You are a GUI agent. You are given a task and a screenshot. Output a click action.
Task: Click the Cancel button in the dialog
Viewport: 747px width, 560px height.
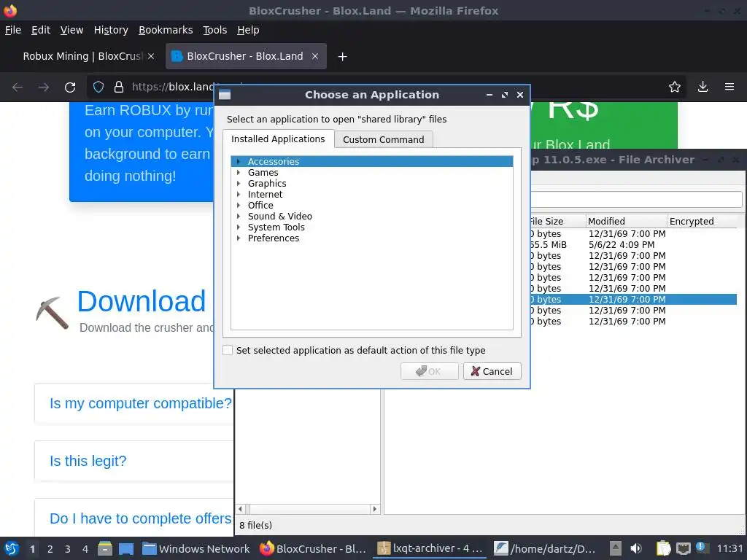point(492,371)
